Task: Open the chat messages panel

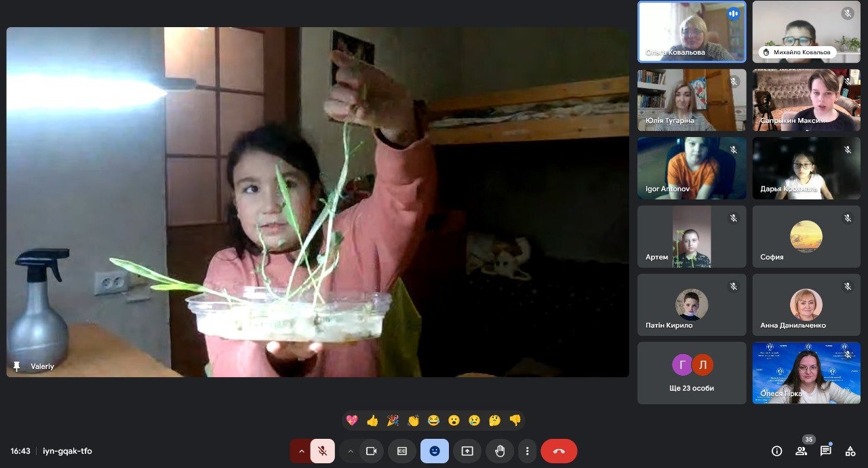Action: [x=825, y=451]
